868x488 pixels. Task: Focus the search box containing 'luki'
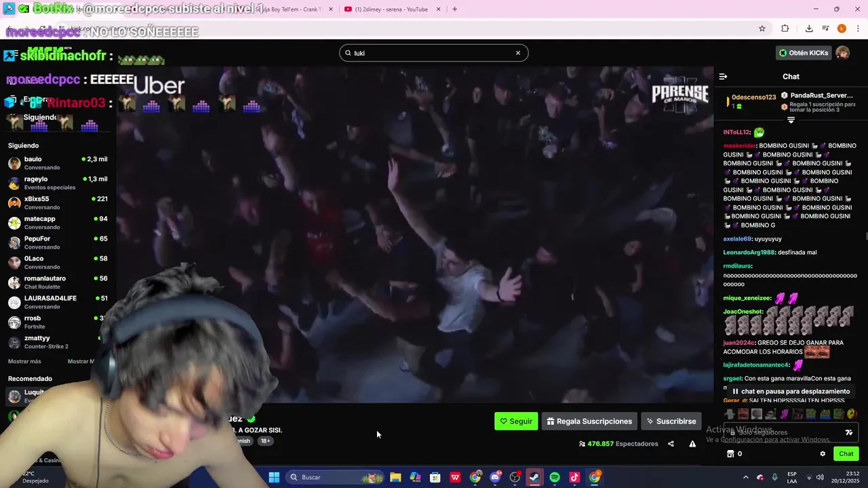point(433,53)
